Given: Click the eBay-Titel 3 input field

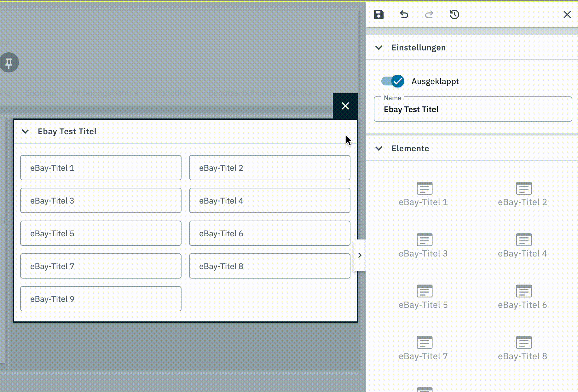Looking at the screenshot, I should pos(101,200).
